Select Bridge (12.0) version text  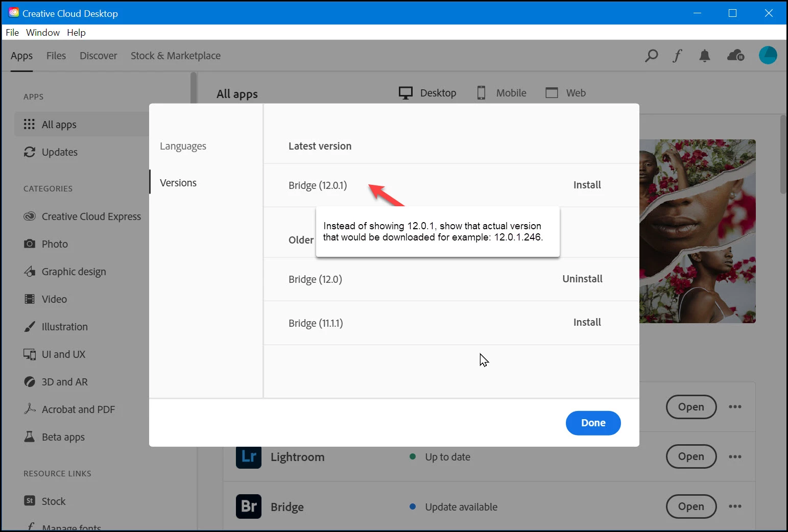315,279
